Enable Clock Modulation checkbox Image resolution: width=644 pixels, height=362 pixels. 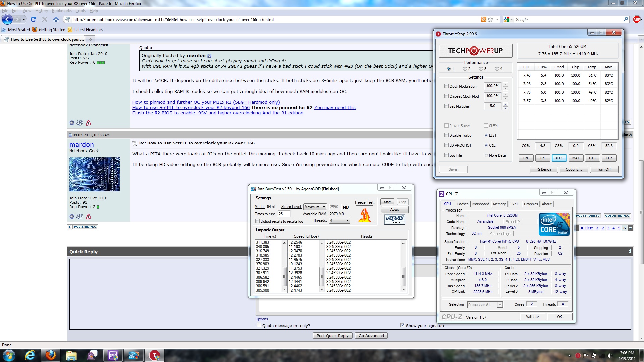pyautogui.click(x=446, y=86)
